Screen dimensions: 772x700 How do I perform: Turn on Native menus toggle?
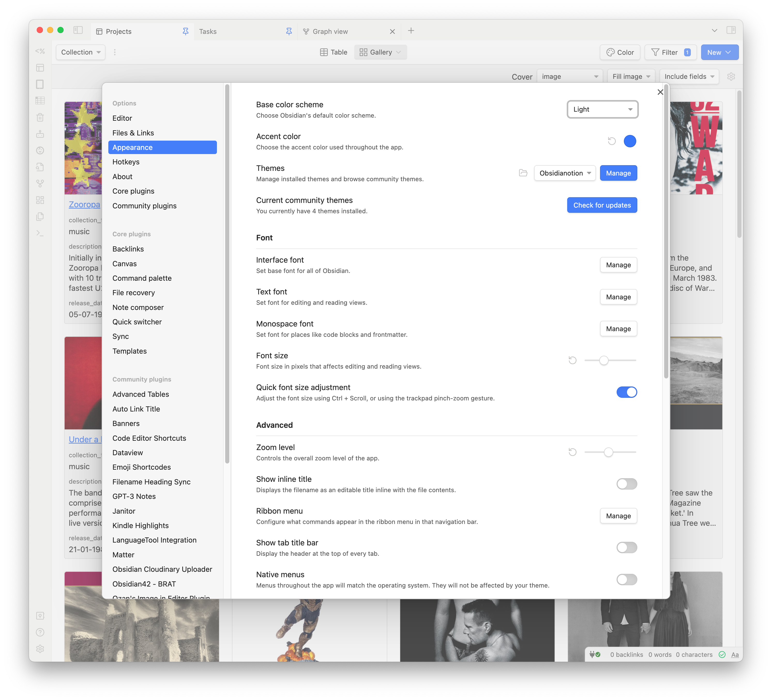coord(626,579)
